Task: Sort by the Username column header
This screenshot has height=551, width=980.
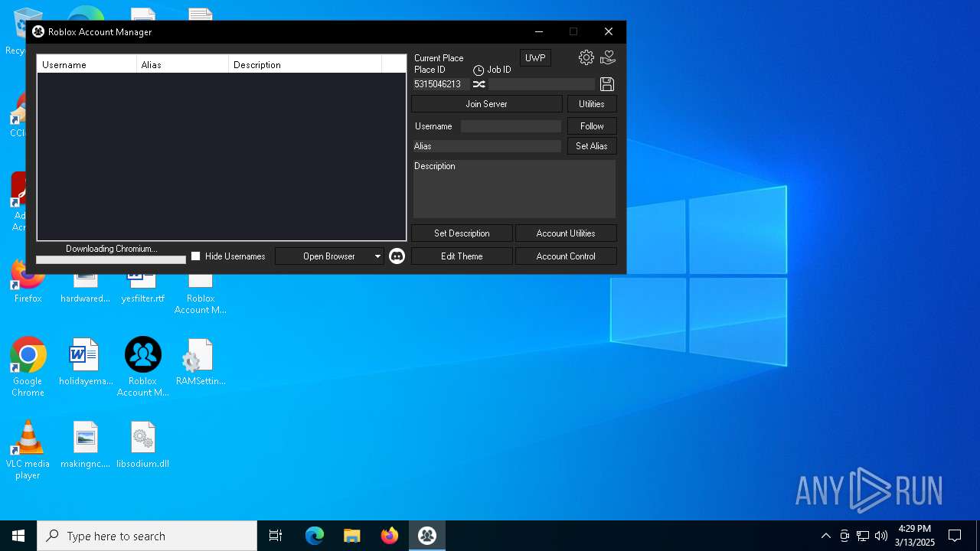Action: click(87, 64)
